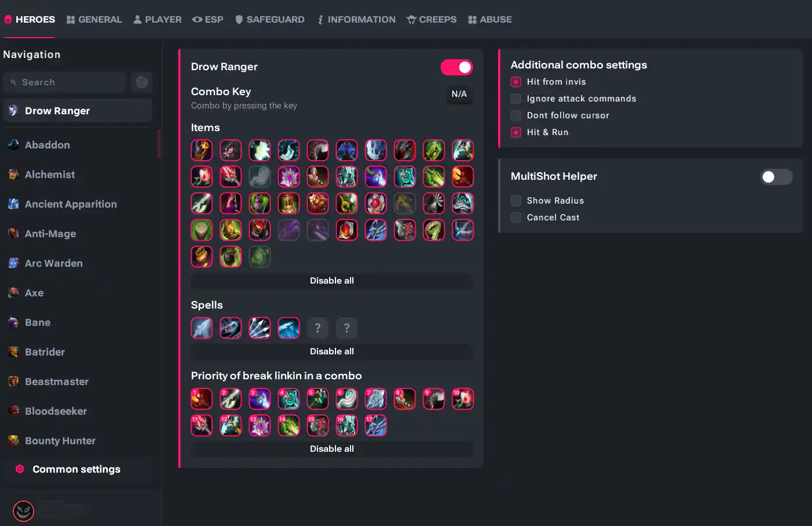Select priority icon numbered 1 in break linkin list
This screenshot has width=812, height=526.
[x=202, y=399]
